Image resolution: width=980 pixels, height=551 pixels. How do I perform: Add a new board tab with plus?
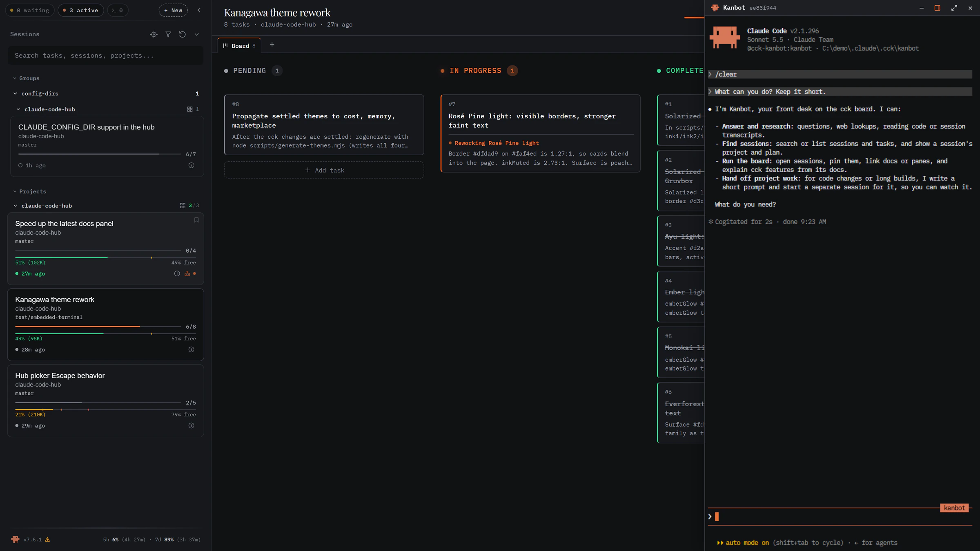(272, 44)
